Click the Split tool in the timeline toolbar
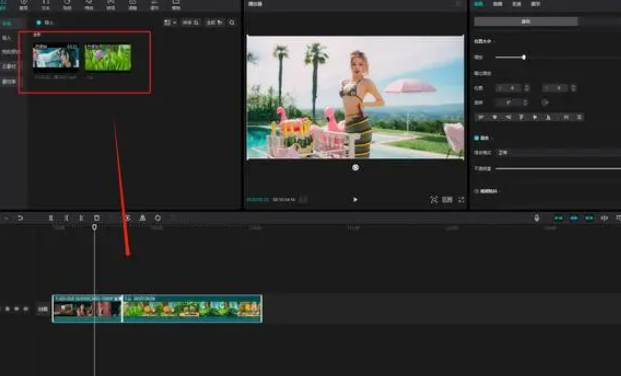Image resolution: width=621 pixels, height=376 pixels. click(x=51, y=218)
